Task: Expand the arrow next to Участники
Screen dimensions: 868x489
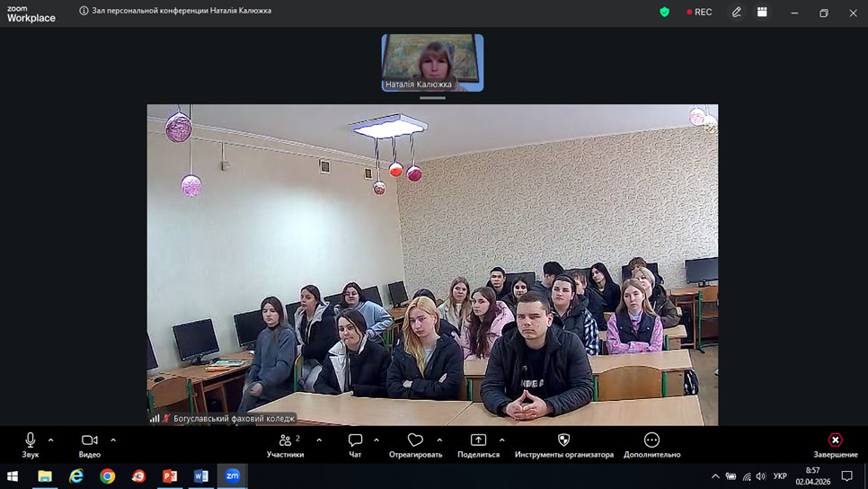Action: (319, 440)
